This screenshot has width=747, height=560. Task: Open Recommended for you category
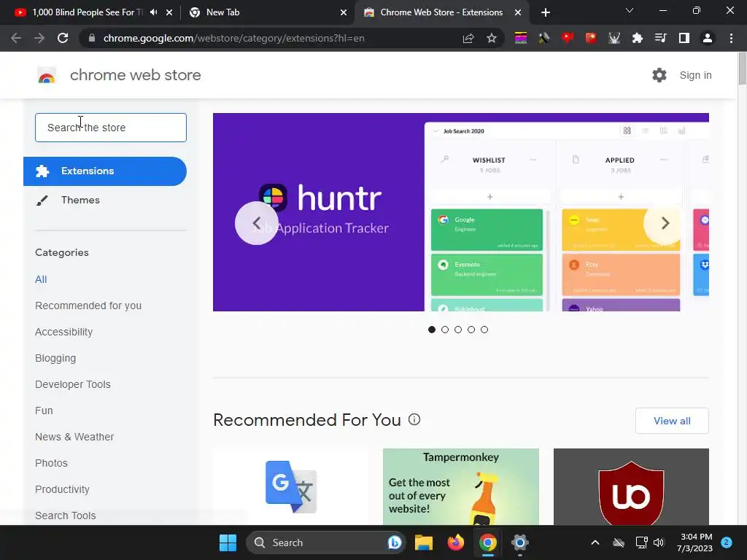[88, 306]
